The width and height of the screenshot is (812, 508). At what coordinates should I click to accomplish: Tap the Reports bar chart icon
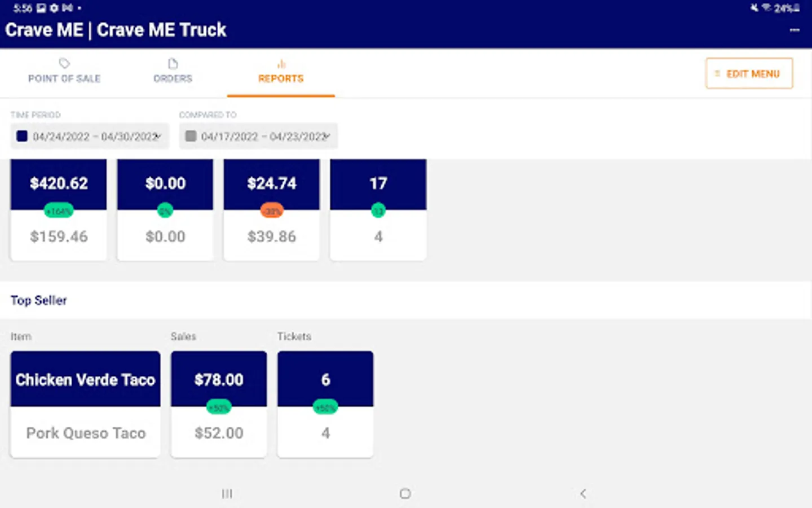coord(281,64)
